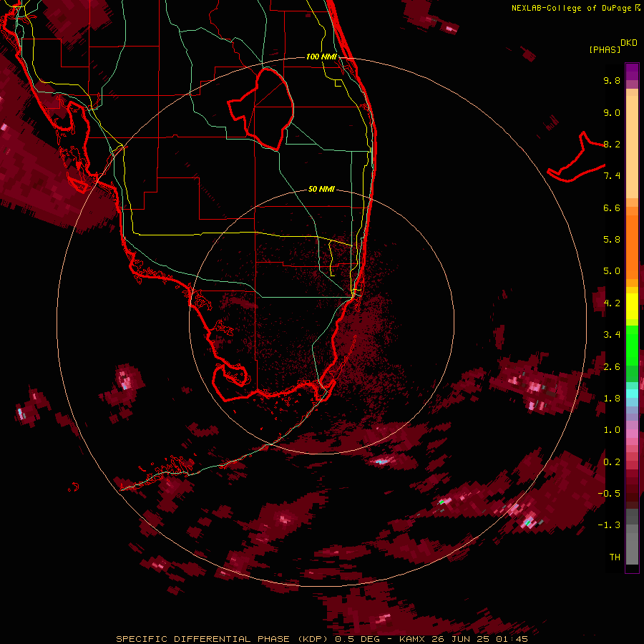Click the [PHAS] units label
This screenshot has height=644, width=644.
[605, 50]
